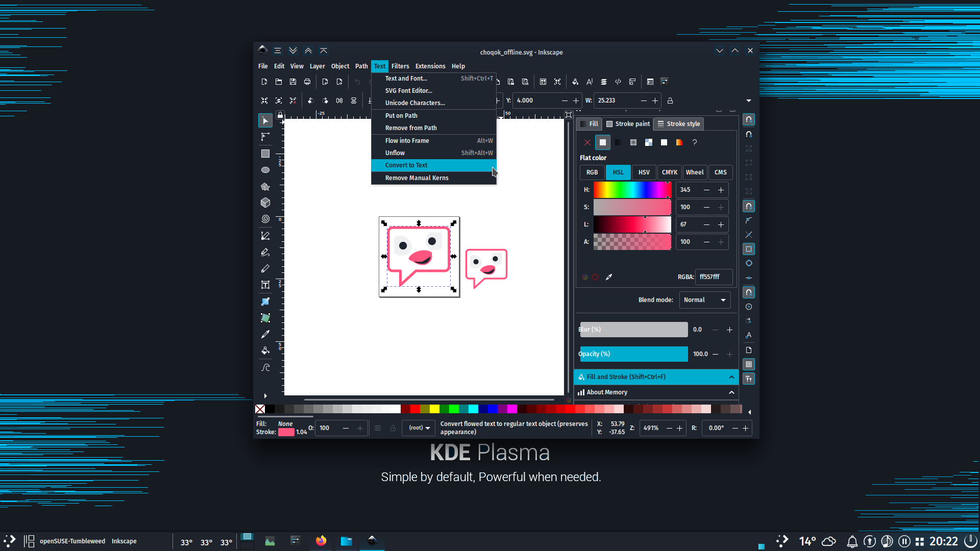This screenshot has width=980, height=551.
Task: Switch to HSV color mode
Action: [644, 172]
